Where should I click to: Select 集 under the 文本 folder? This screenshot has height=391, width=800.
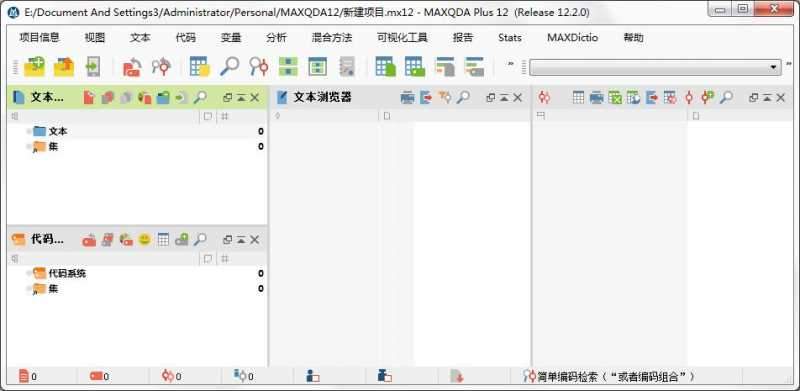53,146
